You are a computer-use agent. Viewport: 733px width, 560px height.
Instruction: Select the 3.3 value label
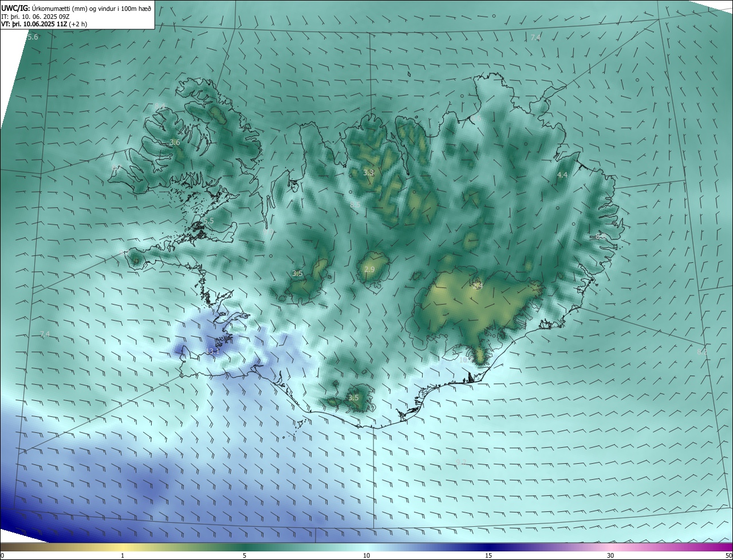[369, 172]
